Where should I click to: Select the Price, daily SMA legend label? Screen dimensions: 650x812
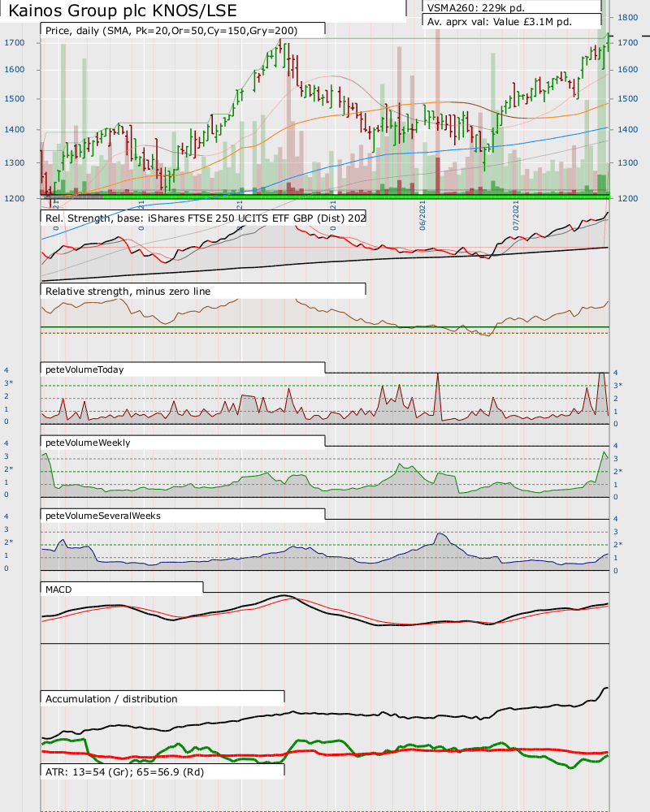(171, 31)
